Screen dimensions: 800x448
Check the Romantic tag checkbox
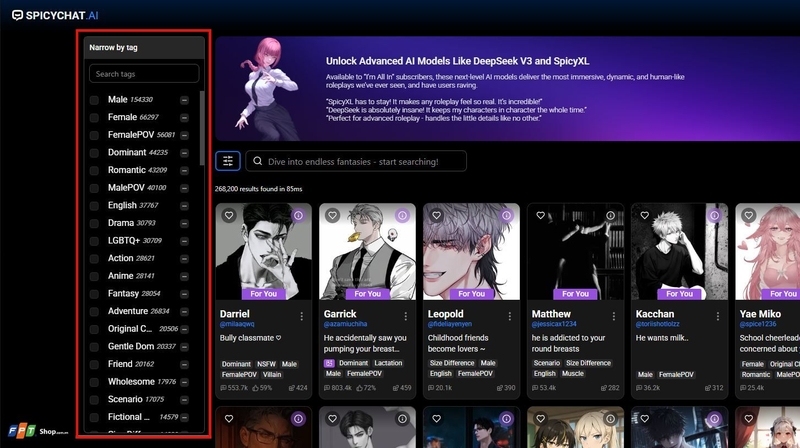click(x=94, y=170)
